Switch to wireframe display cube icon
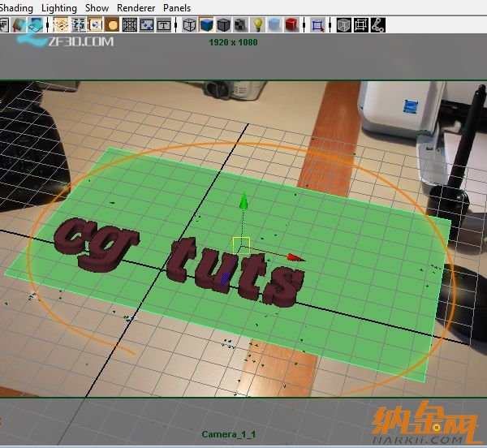The image size is (487, 448). 190,25
